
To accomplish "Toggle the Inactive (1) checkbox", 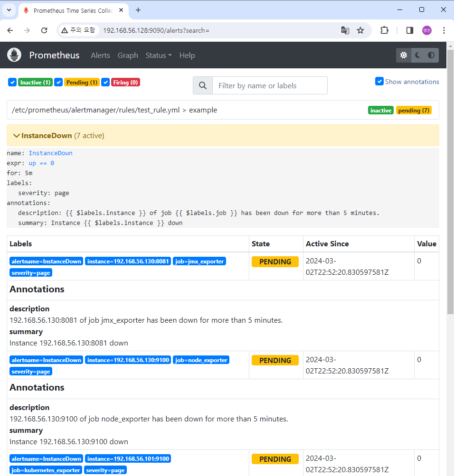I will [x=12, y=82].
